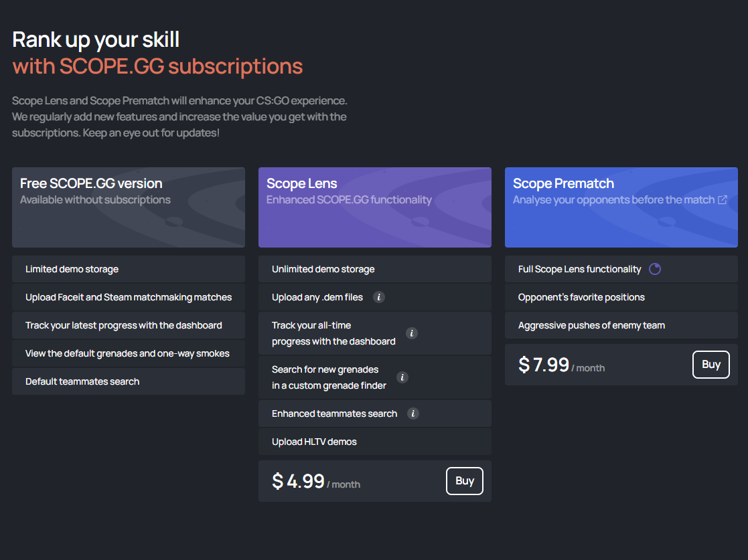The image size is (748, 560).
Task: Open Analyse your opponents before the match link
Action: pos(613,200)
